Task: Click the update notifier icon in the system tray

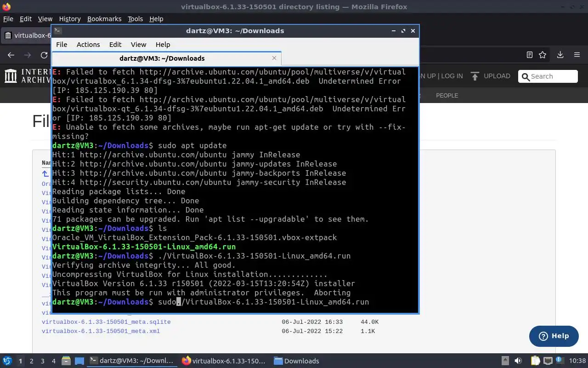Action: coord(559,361)
